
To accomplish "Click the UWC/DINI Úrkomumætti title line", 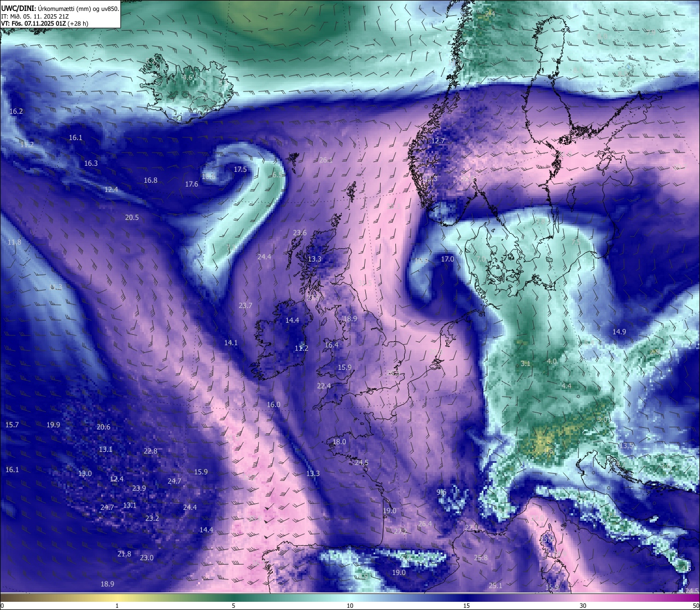I will (60, 8).
